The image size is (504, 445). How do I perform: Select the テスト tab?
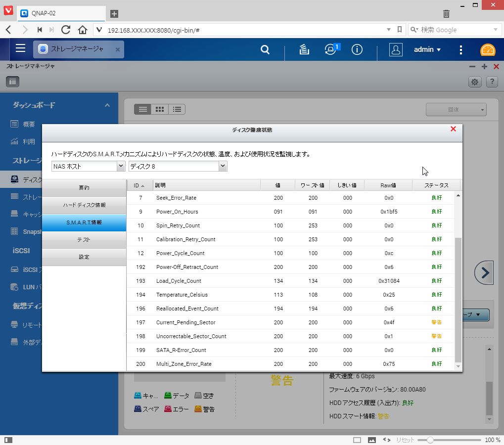tap(84, 240)
